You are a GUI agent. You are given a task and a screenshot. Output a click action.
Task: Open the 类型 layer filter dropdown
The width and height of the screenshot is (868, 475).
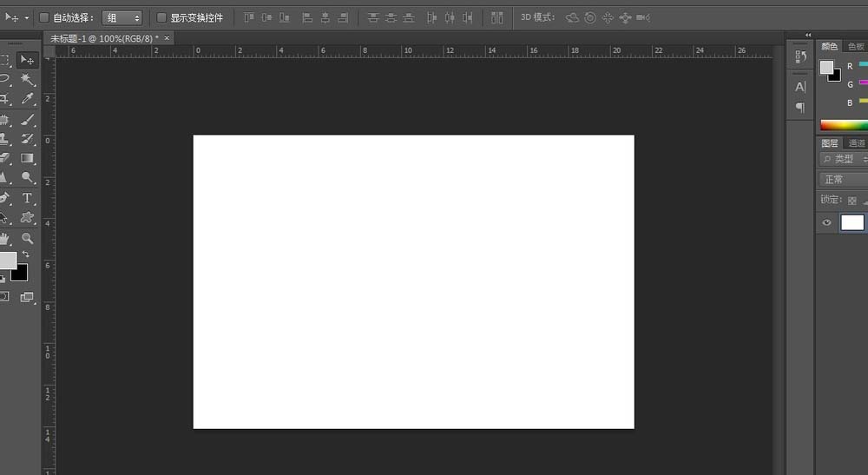pyautogui.click(x=843, y=160)
